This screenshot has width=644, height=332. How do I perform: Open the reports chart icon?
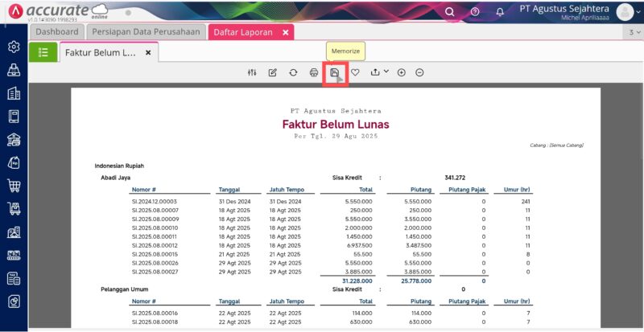point(14,302)
